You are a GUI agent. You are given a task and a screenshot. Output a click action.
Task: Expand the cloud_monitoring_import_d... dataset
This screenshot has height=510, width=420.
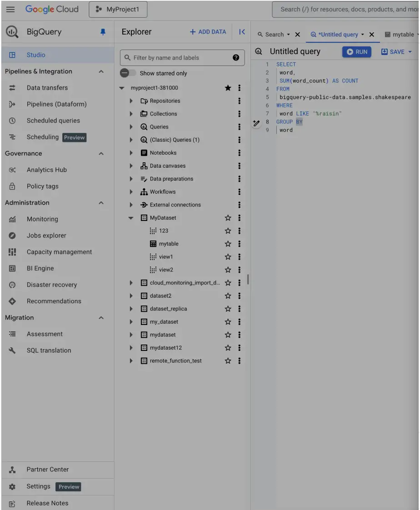[131, 283]
